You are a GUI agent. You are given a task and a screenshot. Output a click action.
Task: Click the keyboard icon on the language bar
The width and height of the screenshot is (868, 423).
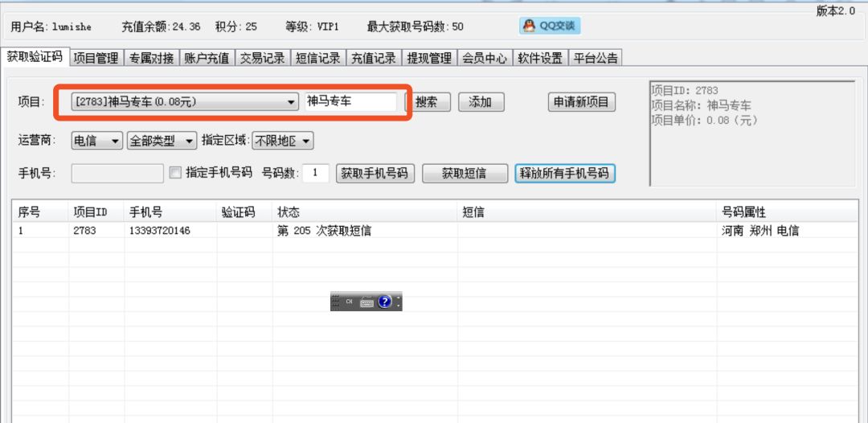pos(366,302)
